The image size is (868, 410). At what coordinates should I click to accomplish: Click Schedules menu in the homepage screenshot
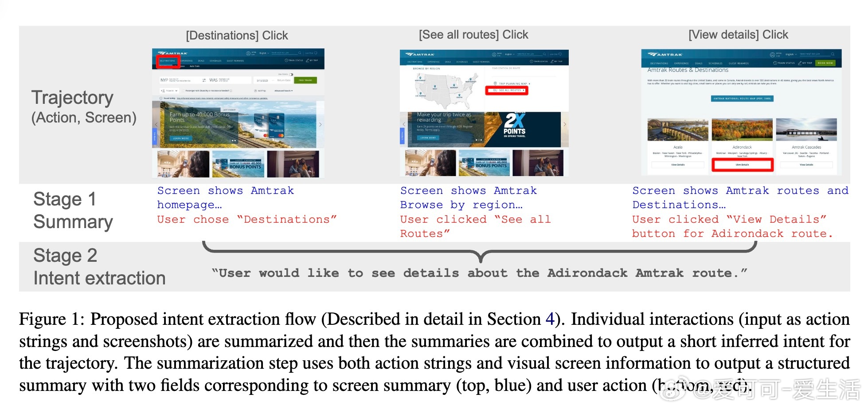tap(215, 61)
